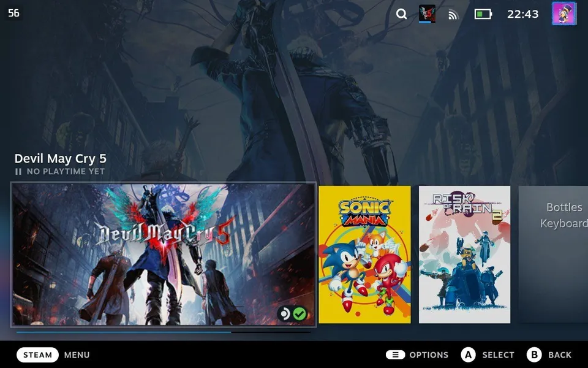Image resolution: width=588 pixels, height=368 pixels.
Task: Select the Bottles Keyboard tile
Action: (554, 255)
